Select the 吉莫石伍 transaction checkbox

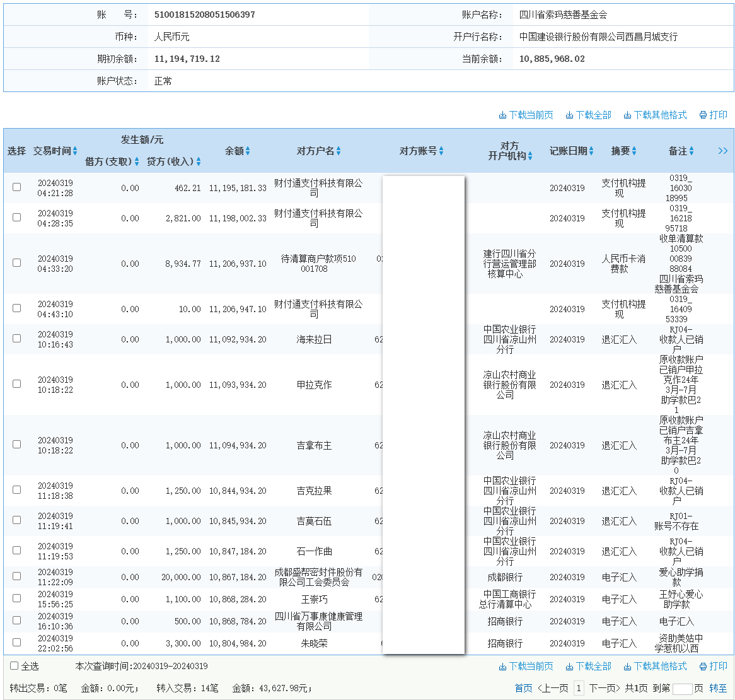coord(17,520)
